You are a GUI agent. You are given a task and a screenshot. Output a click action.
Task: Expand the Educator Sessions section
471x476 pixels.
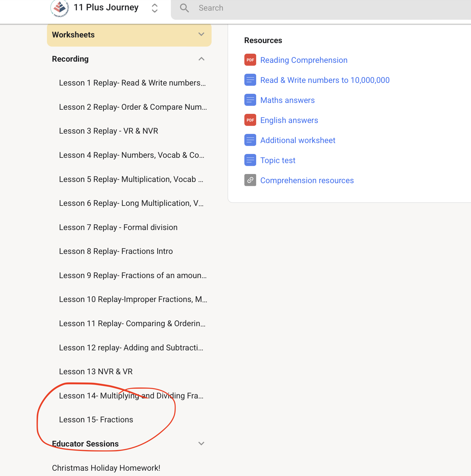point(201,444)
